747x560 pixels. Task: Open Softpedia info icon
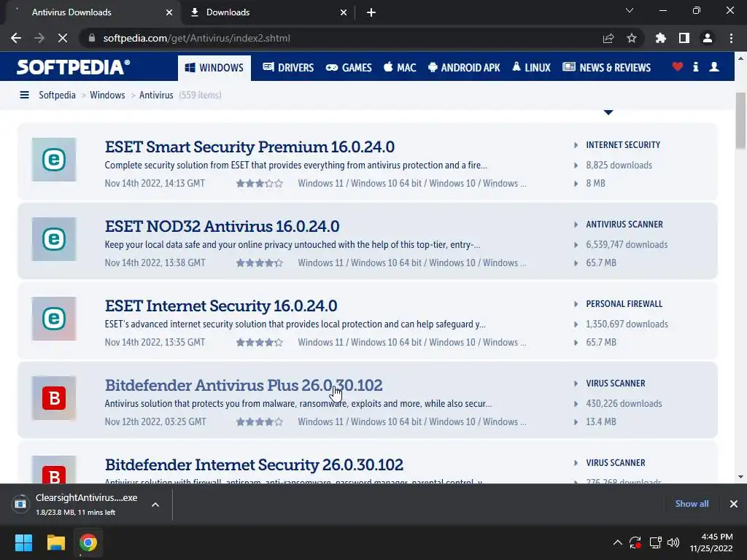696,66
